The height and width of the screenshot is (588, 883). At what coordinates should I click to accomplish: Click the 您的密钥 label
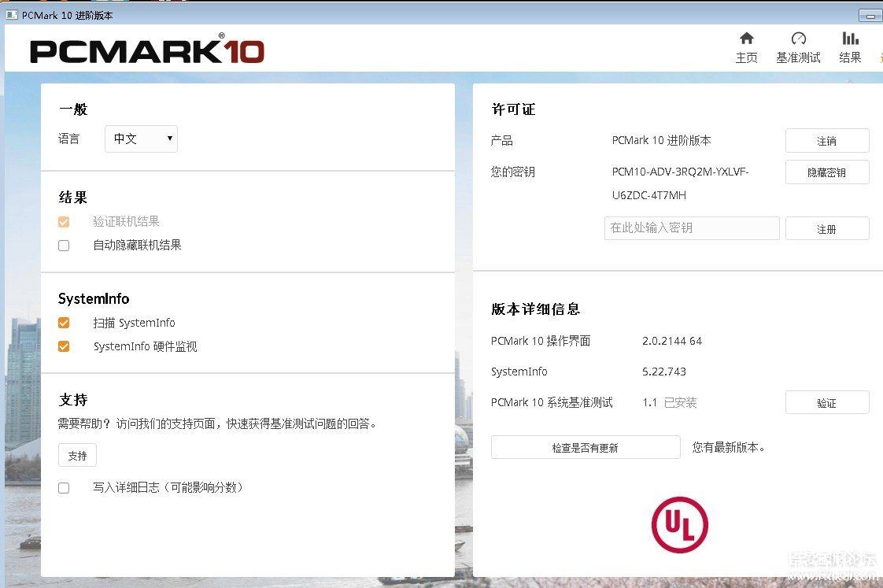point(512,172)
